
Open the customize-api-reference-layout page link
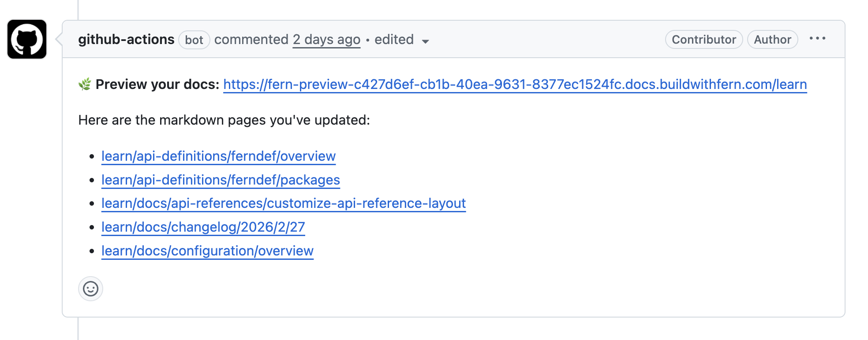(x=284, y=203)
